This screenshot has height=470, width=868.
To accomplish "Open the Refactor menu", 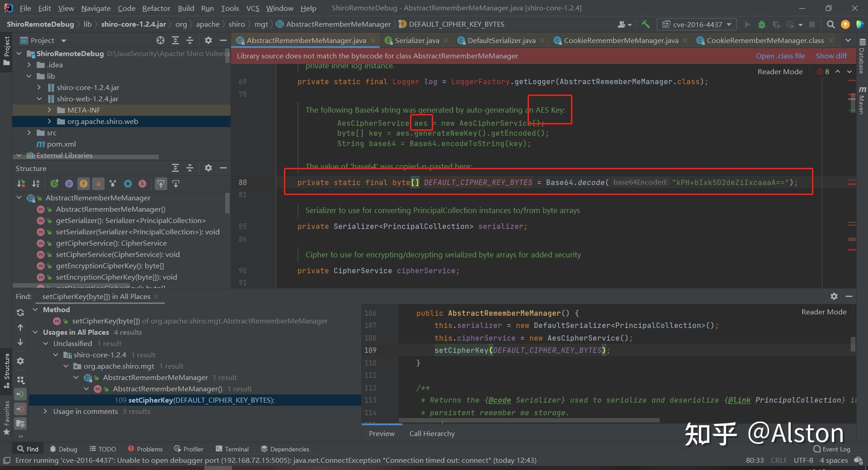I will tap(156, 8).
